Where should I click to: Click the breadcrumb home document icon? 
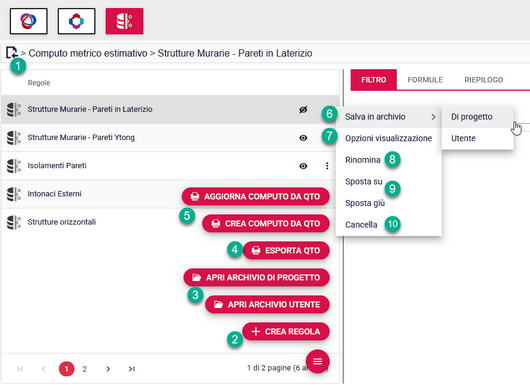coord(11,53)
